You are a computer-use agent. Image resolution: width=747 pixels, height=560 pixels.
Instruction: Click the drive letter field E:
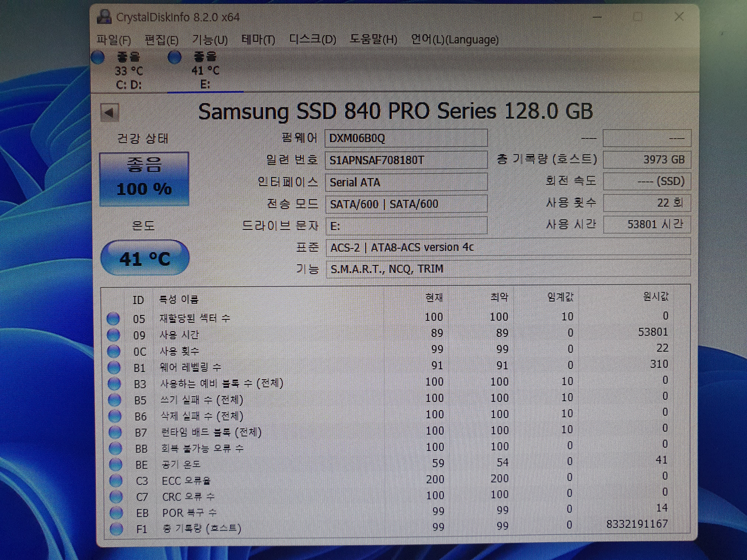pyautogui.click(x=406, y=226)
